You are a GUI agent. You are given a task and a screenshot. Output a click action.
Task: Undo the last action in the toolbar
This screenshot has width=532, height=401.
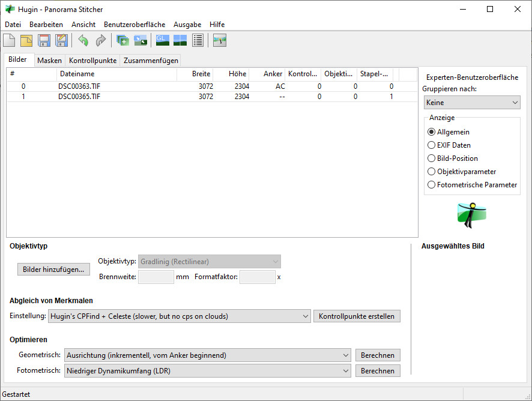pos(83,40)
